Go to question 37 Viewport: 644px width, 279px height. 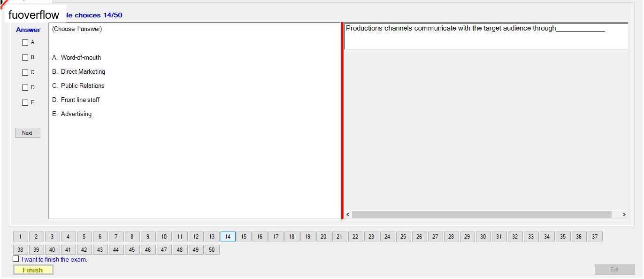(x=595, y=237)
